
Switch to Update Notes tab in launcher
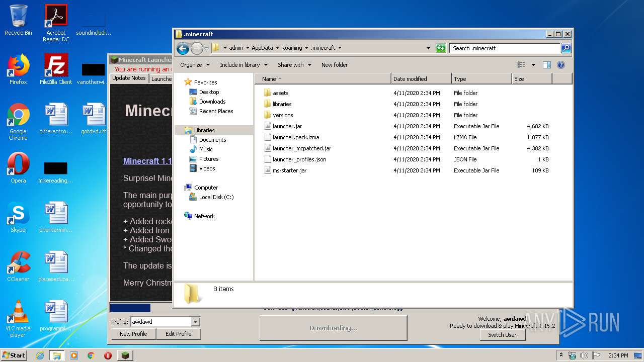129,78
